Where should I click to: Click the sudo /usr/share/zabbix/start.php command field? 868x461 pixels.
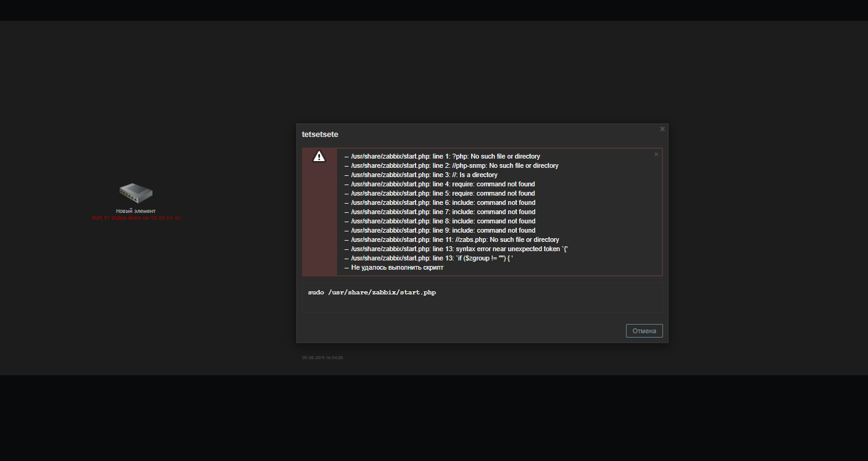coord(482,297)
